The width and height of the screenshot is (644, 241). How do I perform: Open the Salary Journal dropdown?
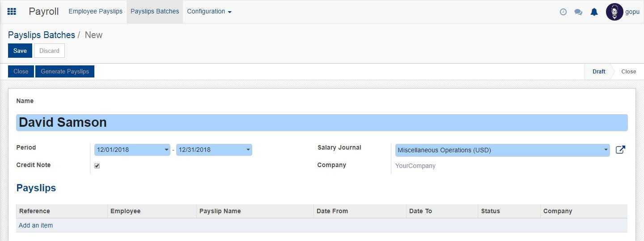point(606,150)
